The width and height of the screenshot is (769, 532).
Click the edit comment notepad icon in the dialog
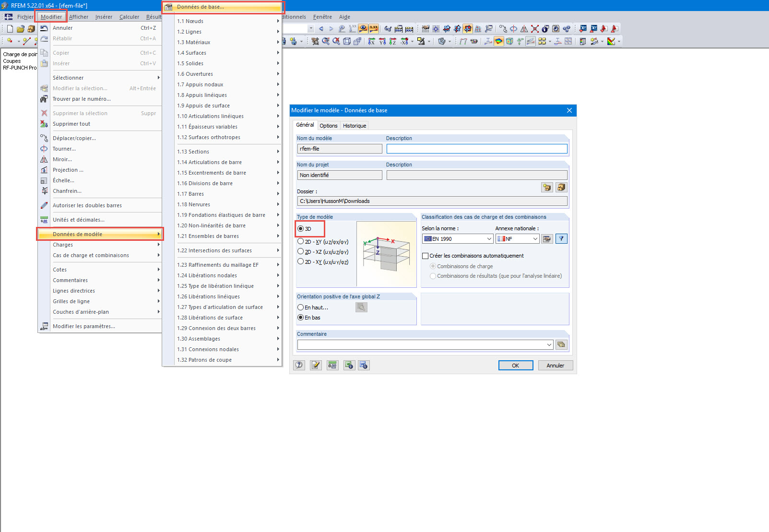click(x=316, y=366)
